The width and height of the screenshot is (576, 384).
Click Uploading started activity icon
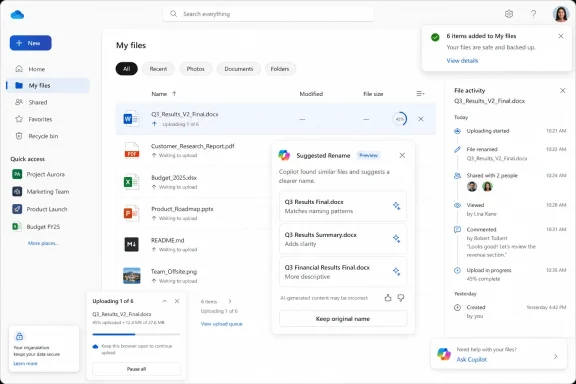point(457,131)
